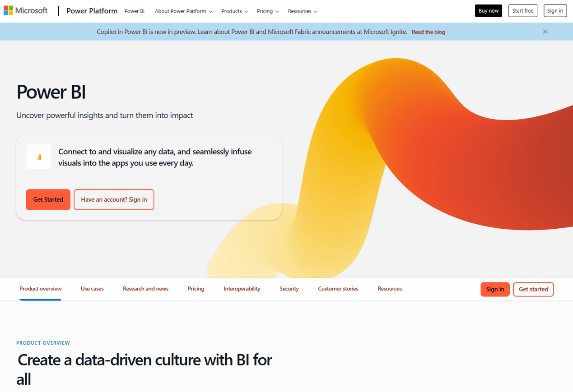Viewport: 573px width, 392px height.
Task: Click the black Buy now button
Action: click(489, 11)
